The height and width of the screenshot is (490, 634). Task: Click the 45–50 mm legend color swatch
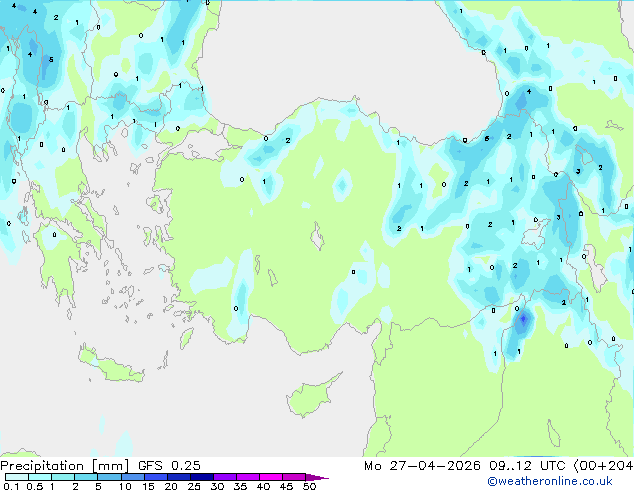(294, 477)
